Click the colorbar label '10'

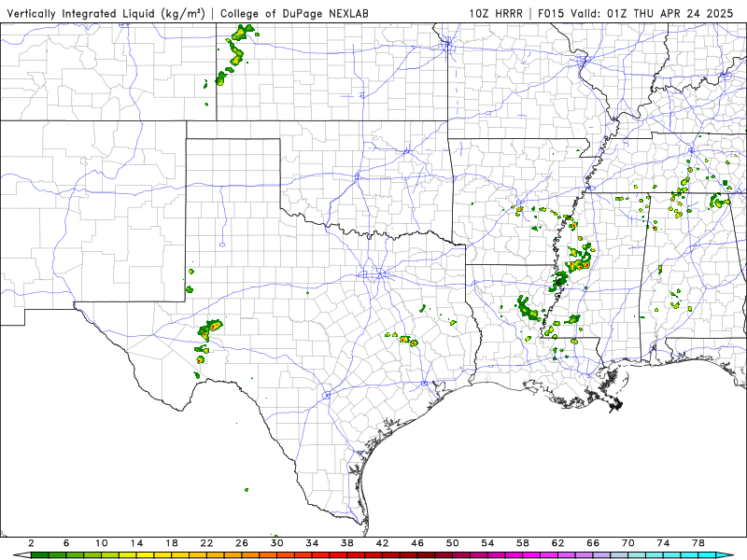[x=102, y=543]
